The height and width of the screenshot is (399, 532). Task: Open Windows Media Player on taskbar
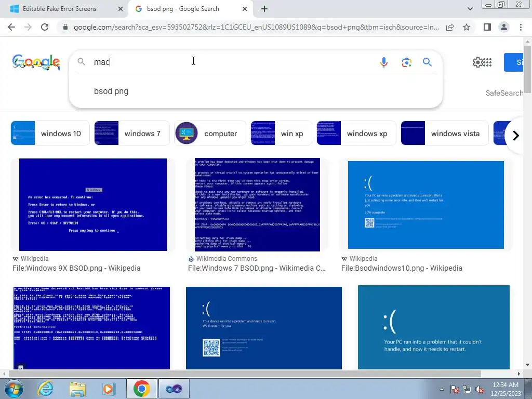(x=109, y=389)
